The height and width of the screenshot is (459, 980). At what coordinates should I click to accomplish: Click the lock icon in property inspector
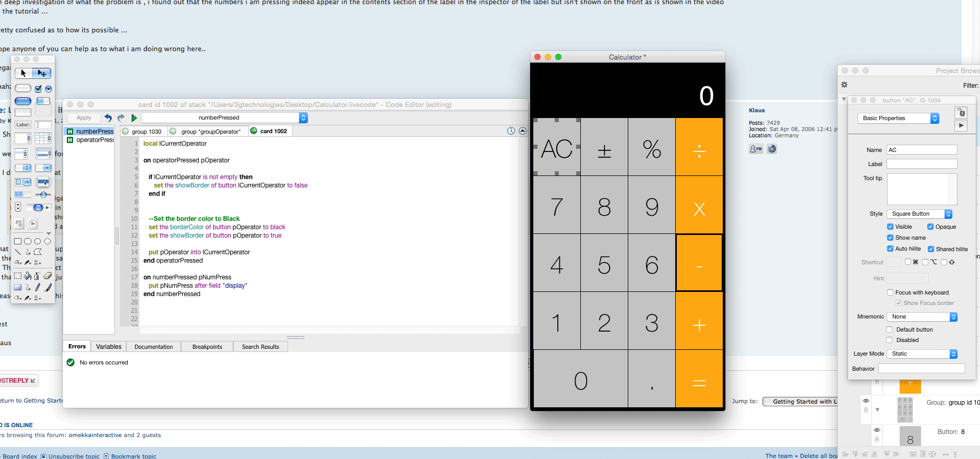click(x=961, y=112)
